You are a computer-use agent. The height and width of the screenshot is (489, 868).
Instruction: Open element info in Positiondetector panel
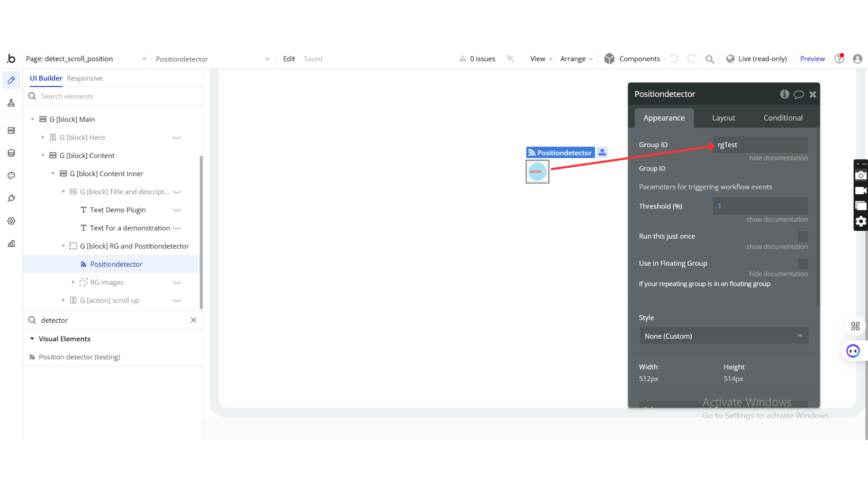784,94
